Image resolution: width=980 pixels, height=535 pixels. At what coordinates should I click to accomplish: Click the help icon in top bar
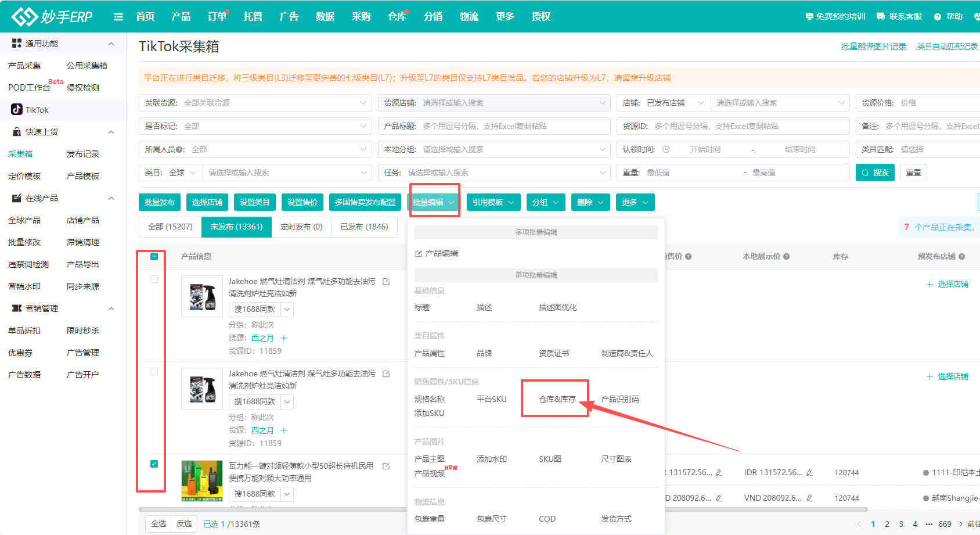938,17
